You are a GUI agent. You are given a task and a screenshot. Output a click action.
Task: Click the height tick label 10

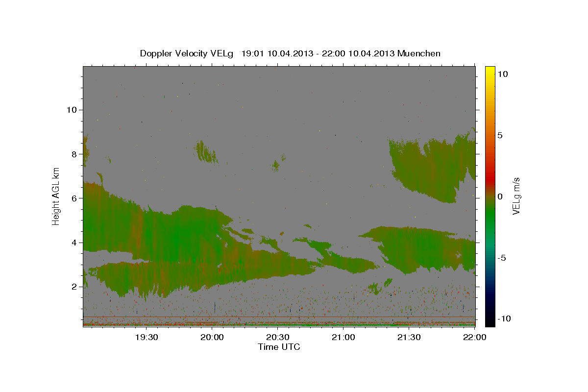(x=71, y=110)
